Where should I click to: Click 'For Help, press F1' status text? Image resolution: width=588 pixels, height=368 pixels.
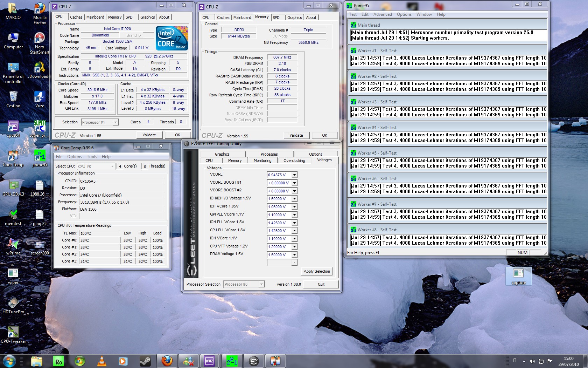coord(363,253)
